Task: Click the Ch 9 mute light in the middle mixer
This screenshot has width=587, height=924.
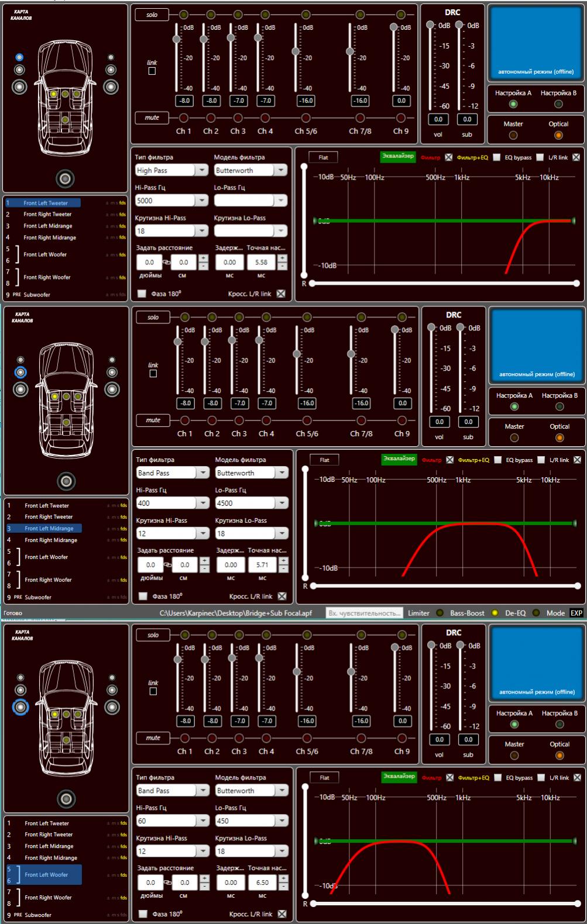Action: [402, 420]
